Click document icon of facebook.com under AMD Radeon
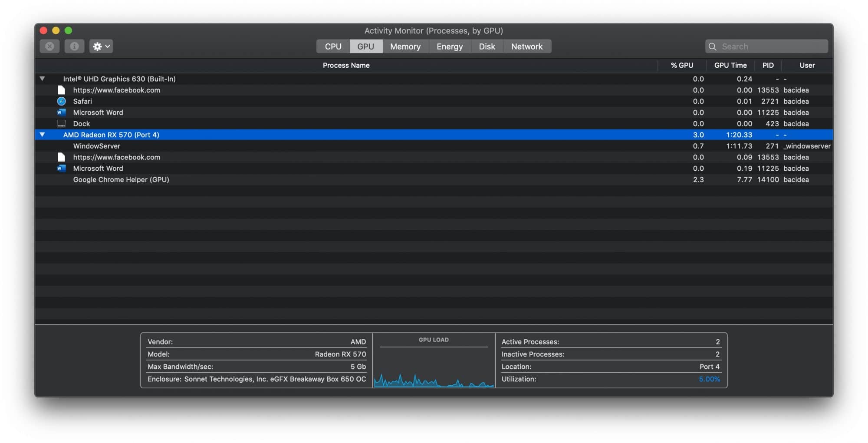 click(x=61, y=157)
